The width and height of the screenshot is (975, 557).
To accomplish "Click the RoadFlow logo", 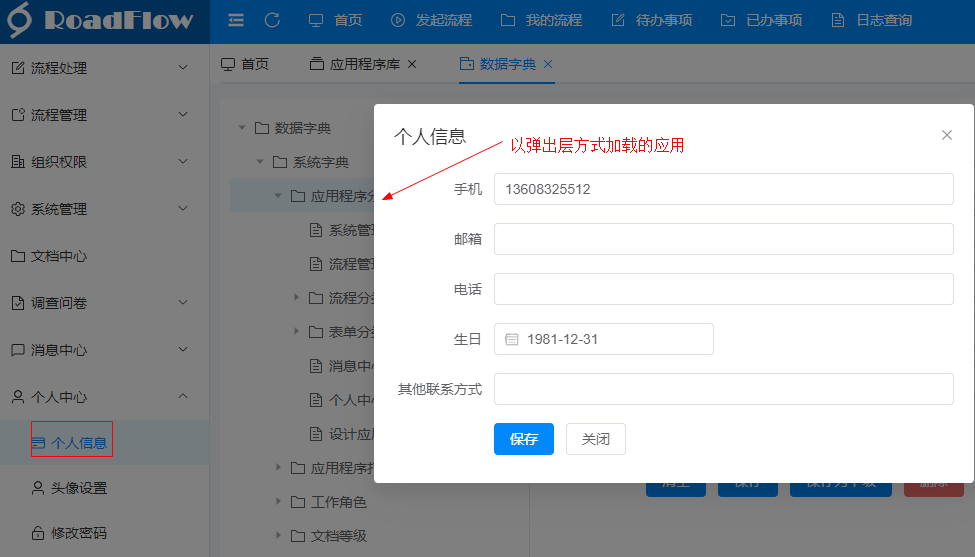I will (101, 20).
